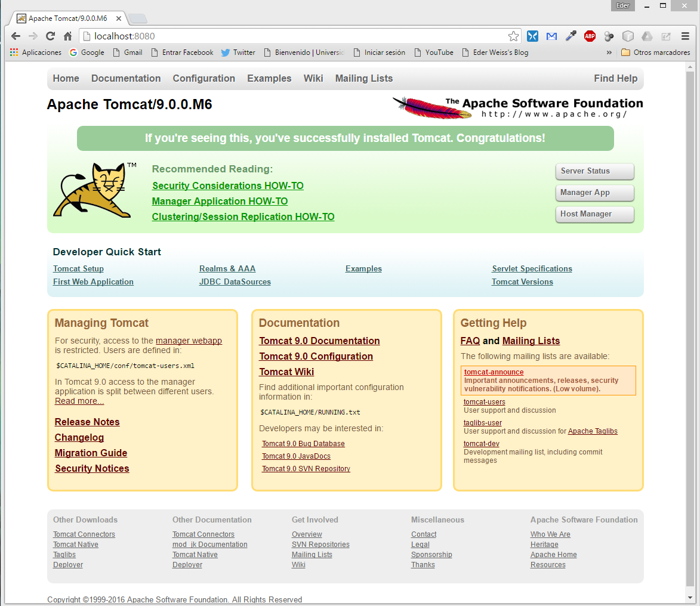Activate the ColorZilla eyedropper extension
This screenshot has width=700, height=606.
tap(571, 36)
